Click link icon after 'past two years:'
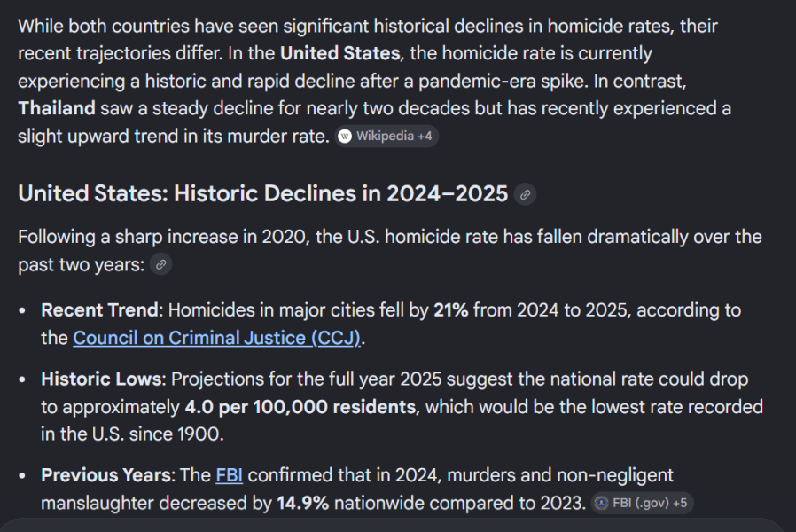This screenshot has height=532, width=796. 160,264
